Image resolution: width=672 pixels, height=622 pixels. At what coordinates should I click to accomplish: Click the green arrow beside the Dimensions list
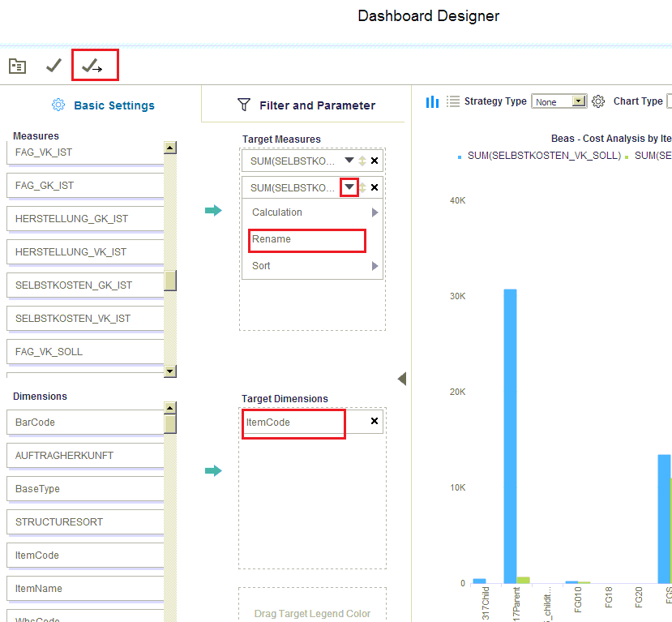point(213,470)
